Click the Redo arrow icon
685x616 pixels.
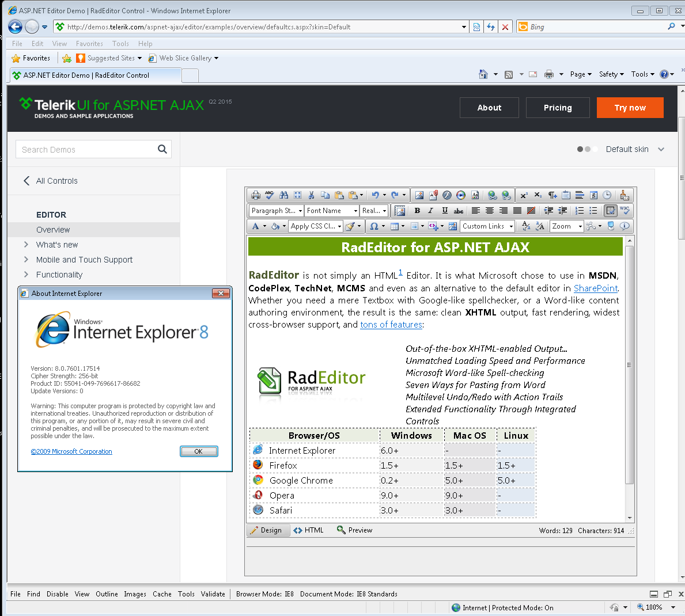click(395, 195)
